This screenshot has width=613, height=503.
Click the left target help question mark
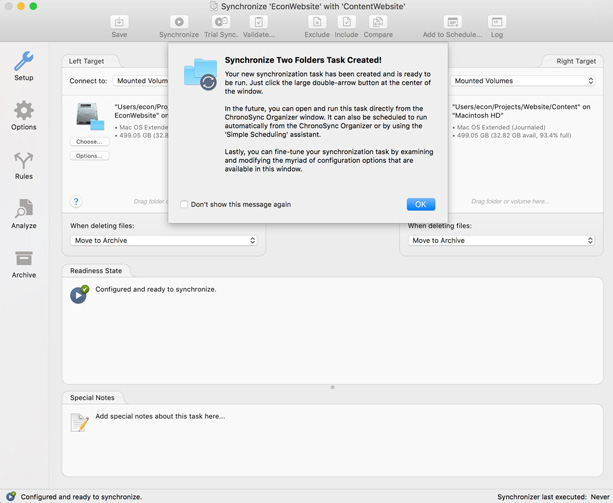point(76,202)
